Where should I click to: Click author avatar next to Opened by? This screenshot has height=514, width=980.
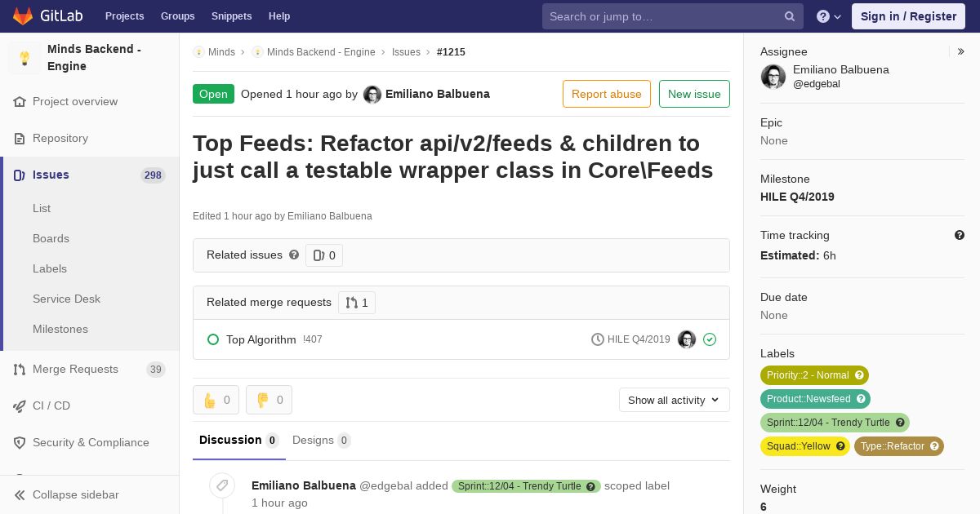[x=372, y=95]
